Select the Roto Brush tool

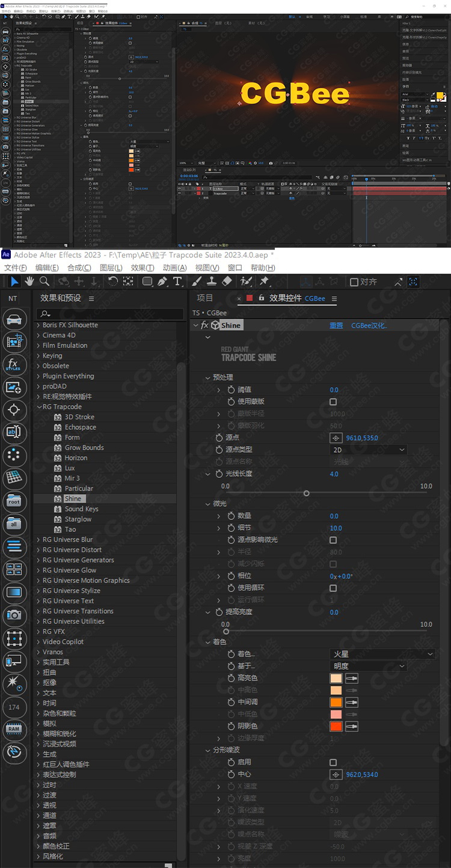[246, 281]
